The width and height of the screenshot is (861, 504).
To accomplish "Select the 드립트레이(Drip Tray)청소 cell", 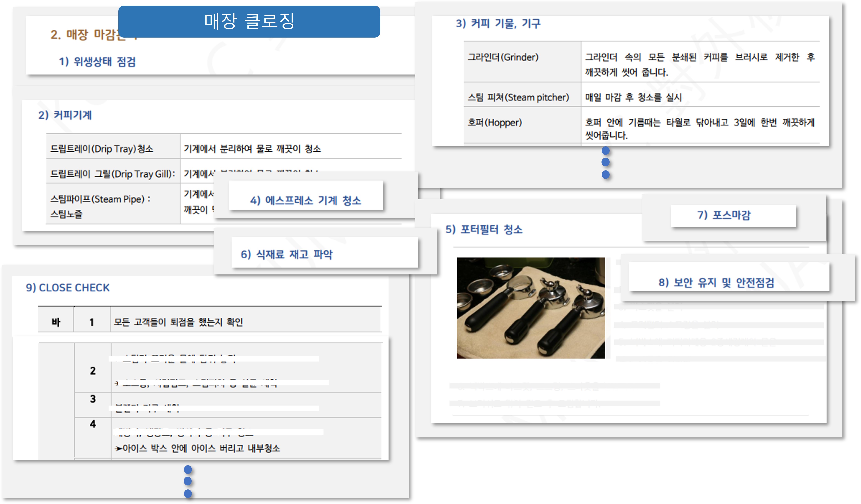I will click(x=102, y=149).
